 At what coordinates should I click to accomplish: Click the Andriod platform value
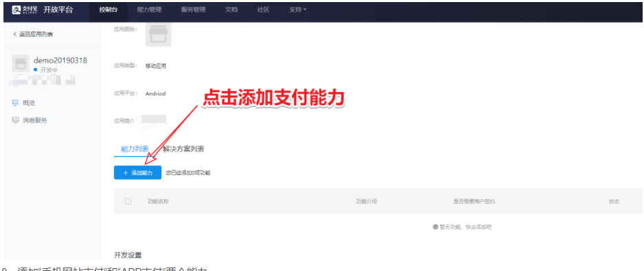156,93
